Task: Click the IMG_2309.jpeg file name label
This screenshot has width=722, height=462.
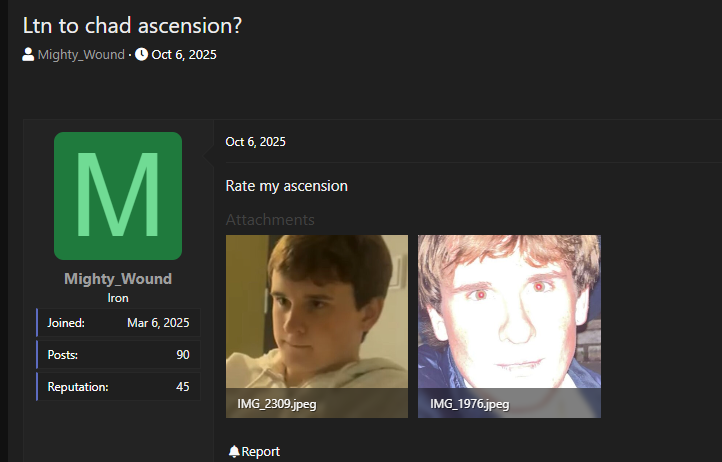Action: pos(277,404)
